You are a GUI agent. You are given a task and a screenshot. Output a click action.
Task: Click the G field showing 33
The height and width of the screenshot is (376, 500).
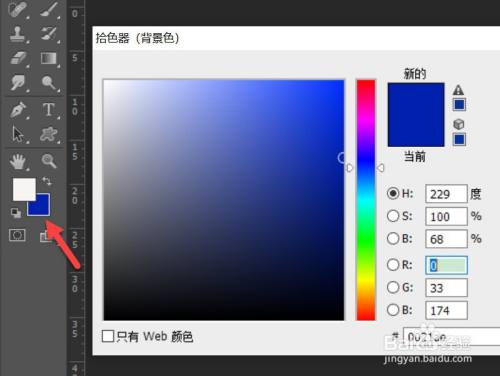446,288
